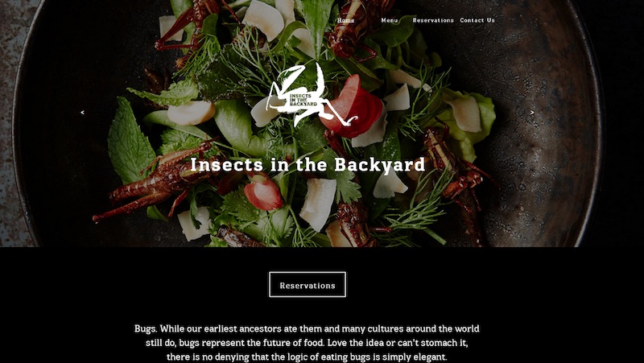Click the word "Insects" in the heading
This screenshot has height=363, width=644.
pos(226,165)
